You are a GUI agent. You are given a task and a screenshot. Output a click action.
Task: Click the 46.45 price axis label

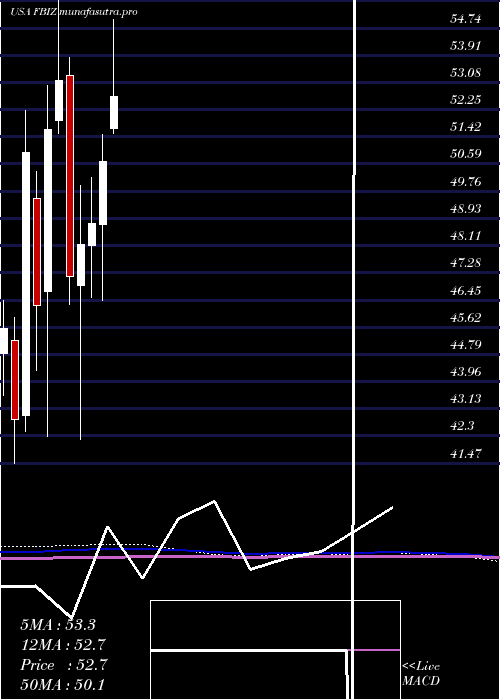pyautogui.click(x=466, y=291)
